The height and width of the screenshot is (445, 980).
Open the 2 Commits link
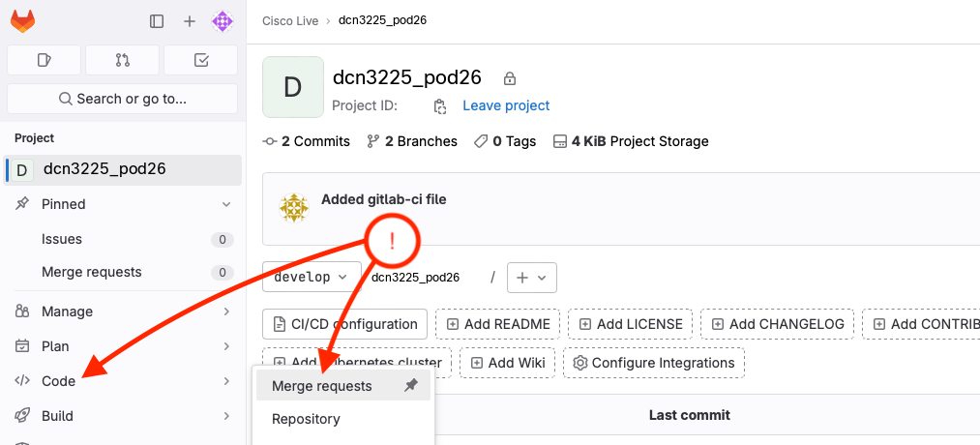click(306, 141)
